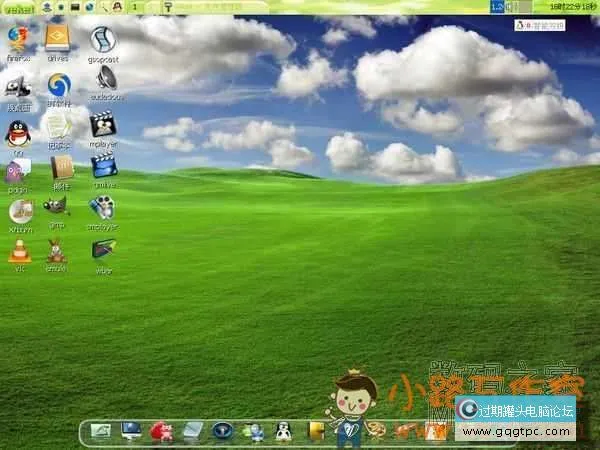Switch to workspace 1 in panel
The width and height of the screenshot is (600, 450).
135,7
